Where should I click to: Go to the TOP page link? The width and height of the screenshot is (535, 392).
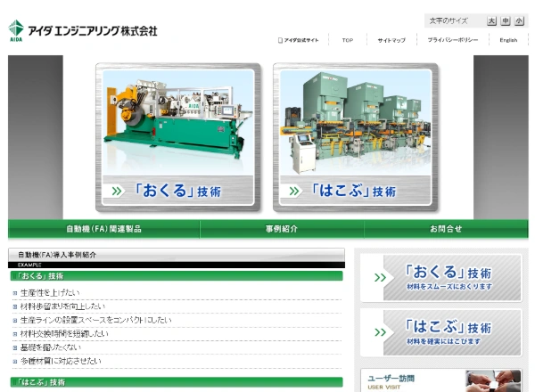coord(348,40)
